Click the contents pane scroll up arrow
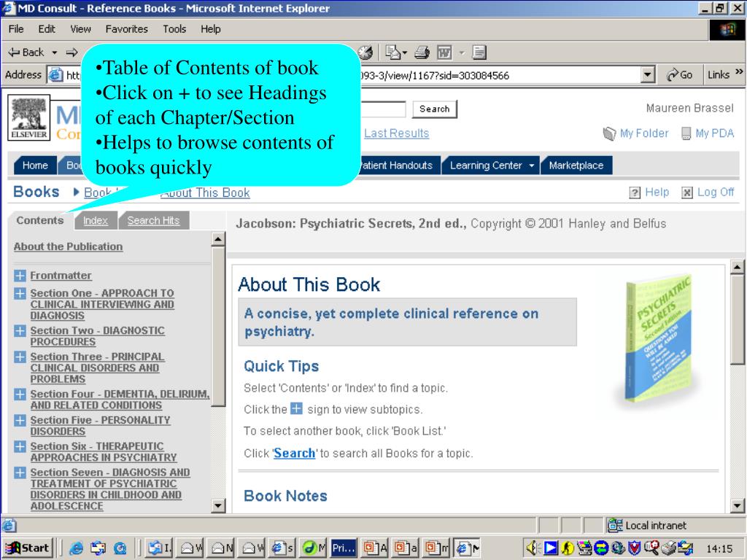 pos(218,239)
